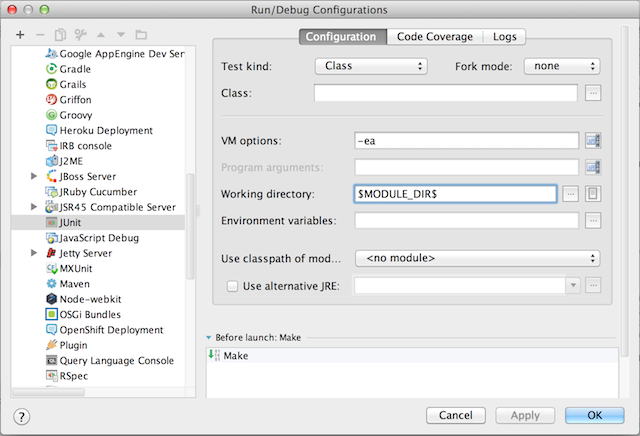Expand the JSR45 Compatible Server node
The height and width of the screenshot is (436, 640).
pyautogui.click(x=34, y=207)
